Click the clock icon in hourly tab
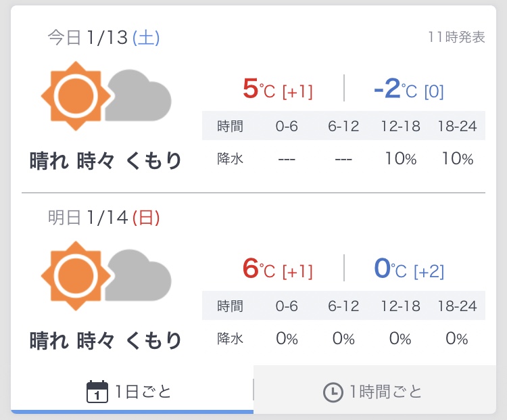 click(333, 392)
